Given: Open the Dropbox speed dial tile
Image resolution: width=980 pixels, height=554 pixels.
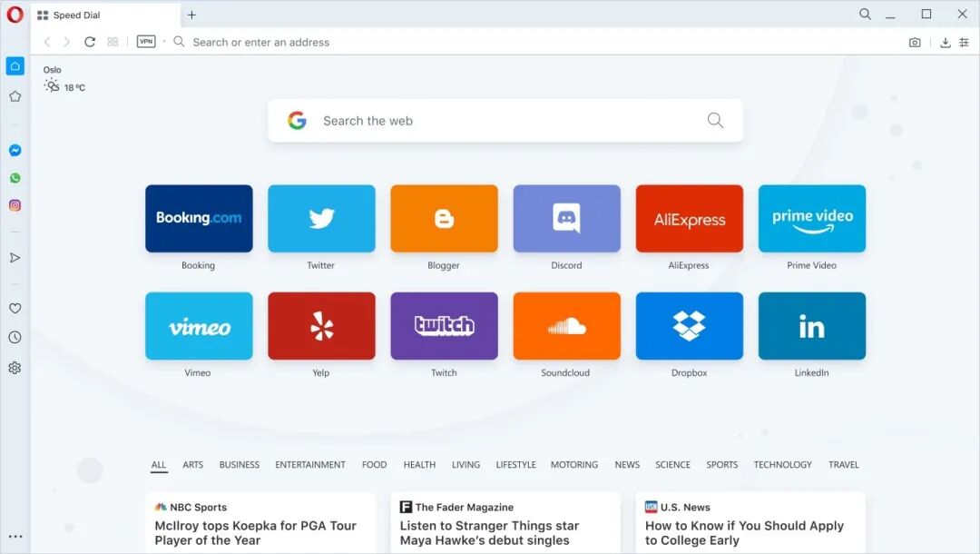Looking at the screenshot, I should [x=690, y=326].
